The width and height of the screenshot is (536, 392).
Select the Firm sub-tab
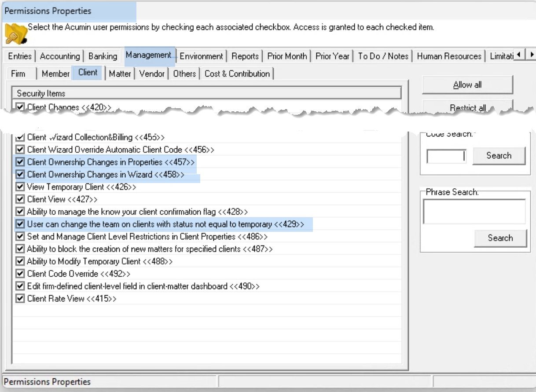pos(18,73)
